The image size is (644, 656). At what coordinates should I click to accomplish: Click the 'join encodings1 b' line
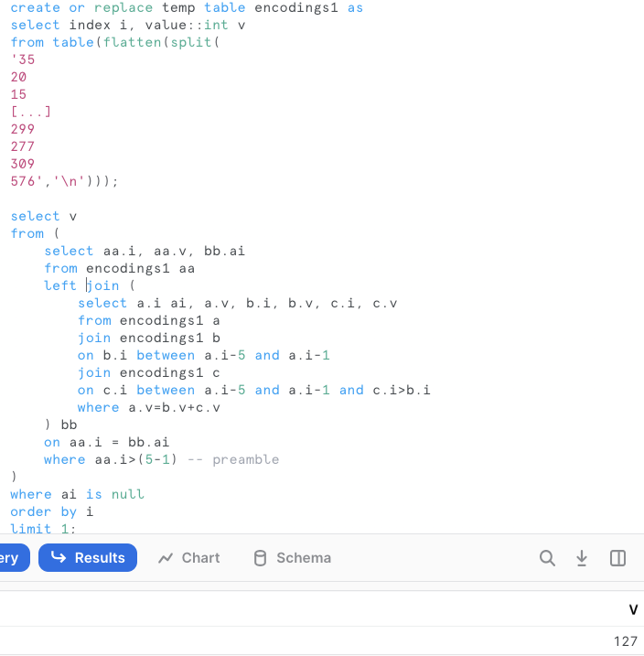(x=149, y=338)
